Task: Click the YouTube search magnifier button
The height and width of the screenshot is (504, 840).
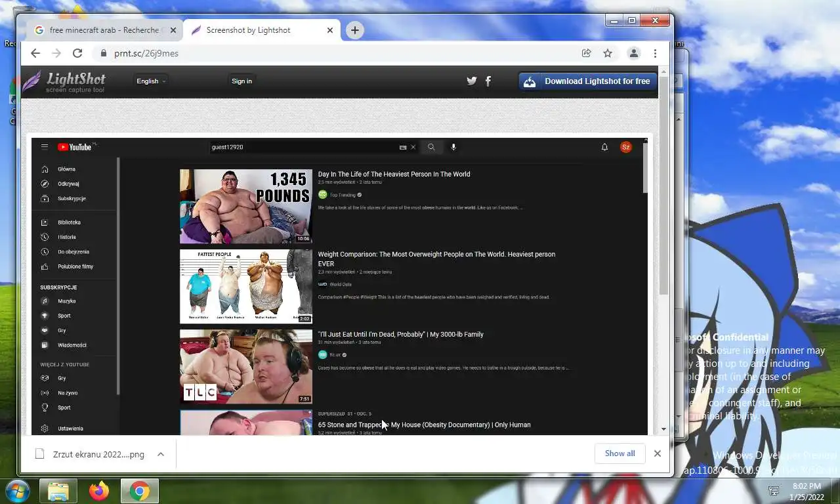Action: point(431,147)
